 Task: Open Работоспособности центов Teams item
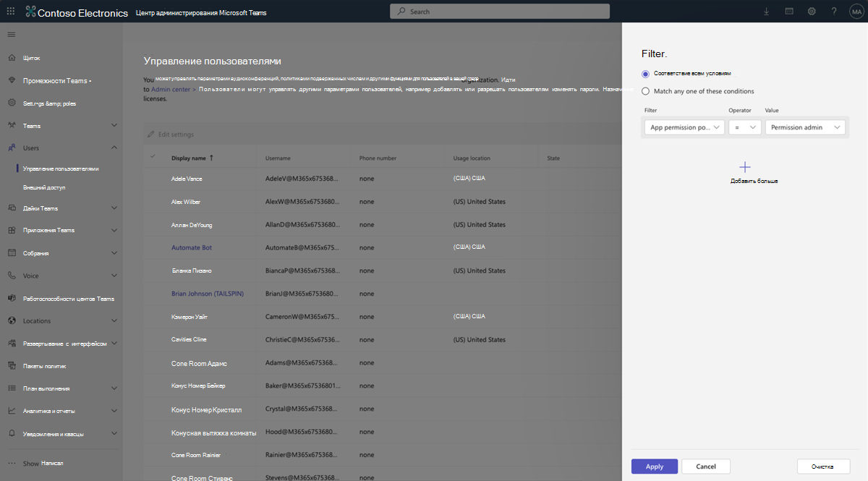(x=69, y=298)
